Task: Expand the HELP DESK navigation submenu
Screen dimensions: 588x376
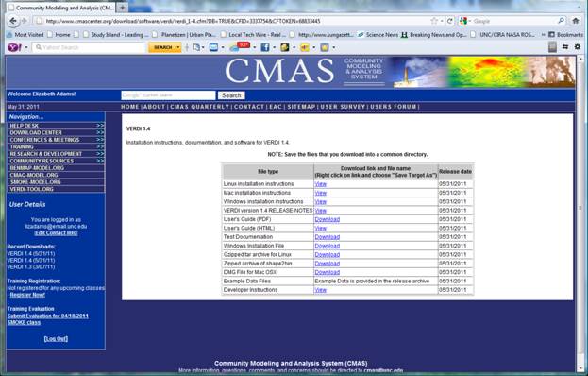Action: pyautogui.click(x=100, y=126)
